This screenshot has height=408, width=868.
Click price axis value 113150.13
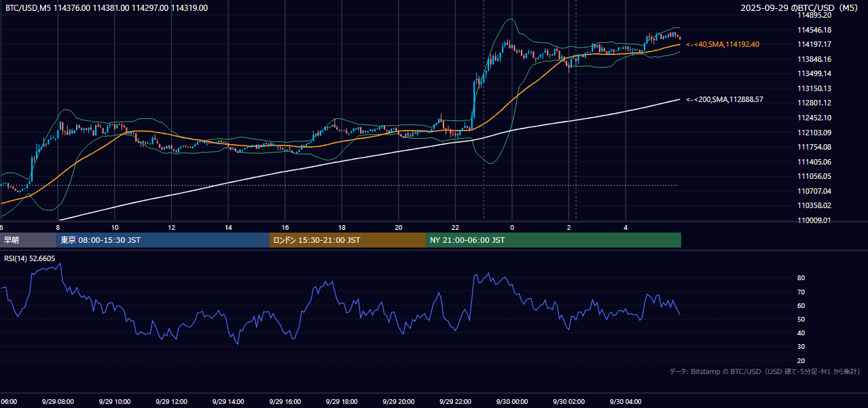816,88
